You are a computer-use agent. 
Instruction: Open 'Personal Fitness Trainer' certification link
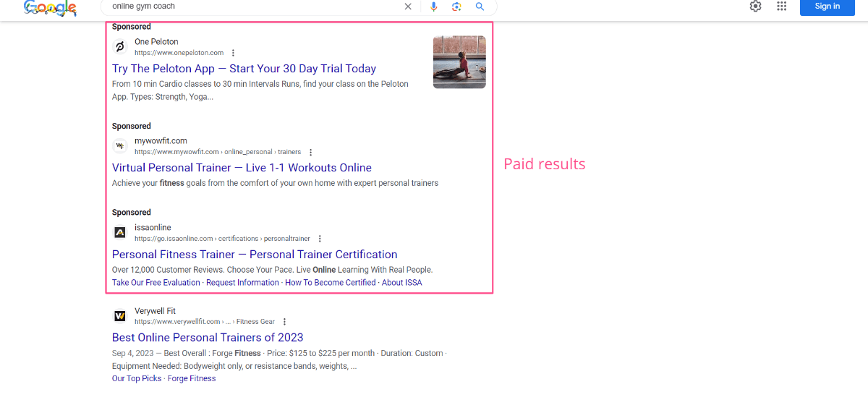(x=255, y=255)
